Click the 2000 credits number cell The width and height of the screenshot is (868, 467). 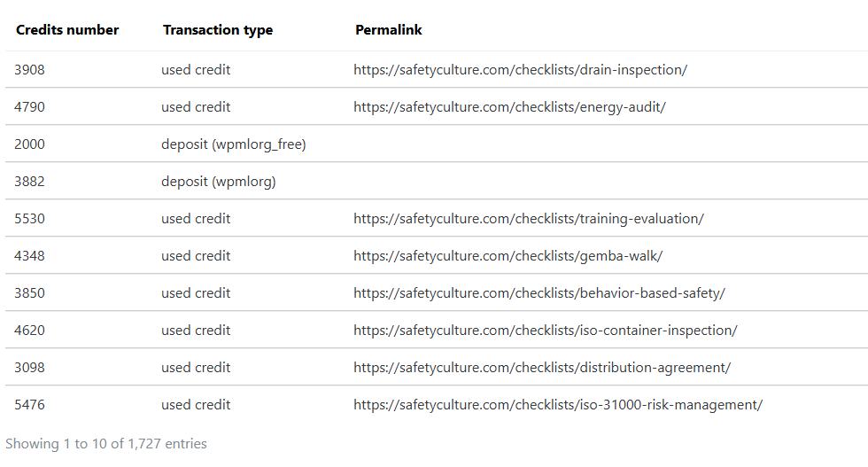tap(29, 144)
